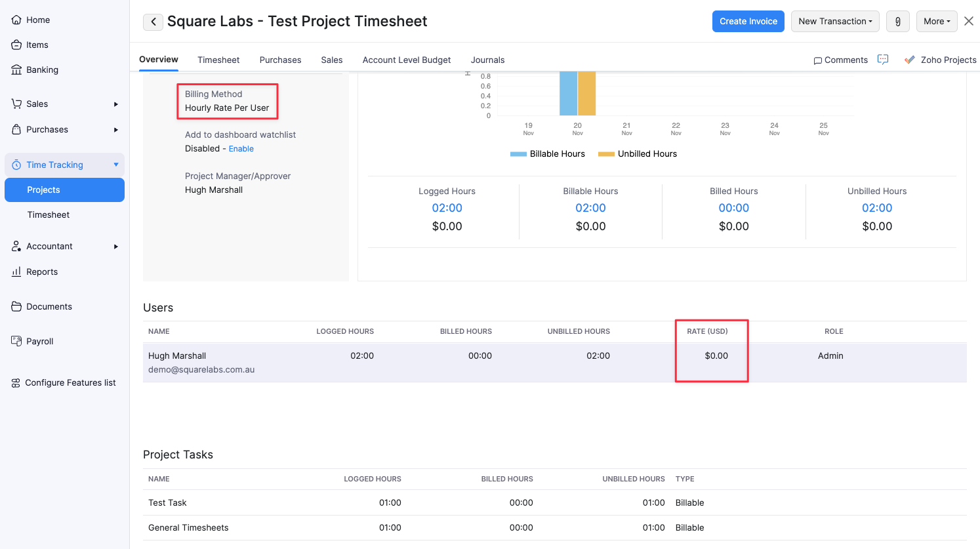Click the Configure Features list icon
Screen dimensions: 980x549
tap(16, 383)
